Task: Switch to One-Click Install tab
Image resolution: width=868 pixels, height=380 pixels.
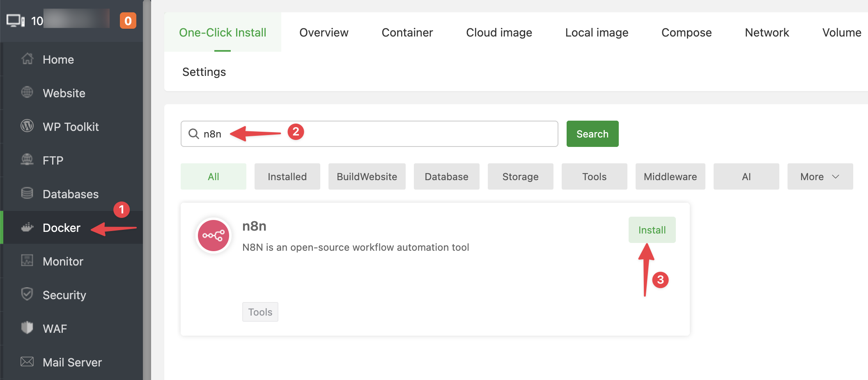Action: click(223, 32)
